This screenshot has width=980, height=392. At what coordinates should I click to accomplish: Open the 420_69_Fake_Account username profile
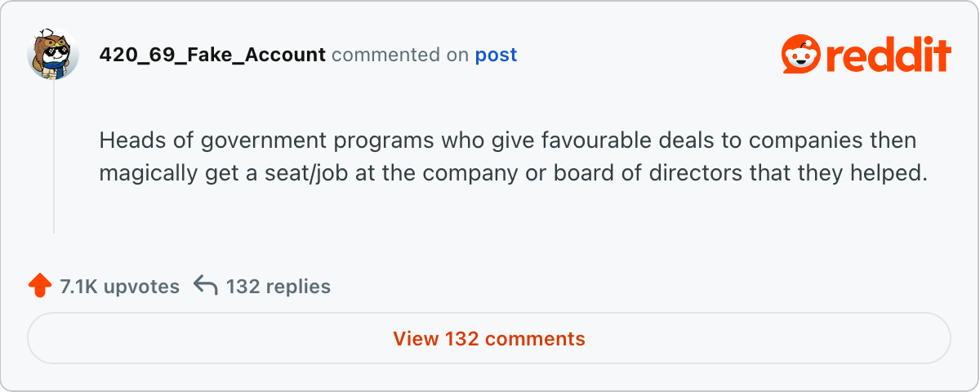tap(212, 55)
